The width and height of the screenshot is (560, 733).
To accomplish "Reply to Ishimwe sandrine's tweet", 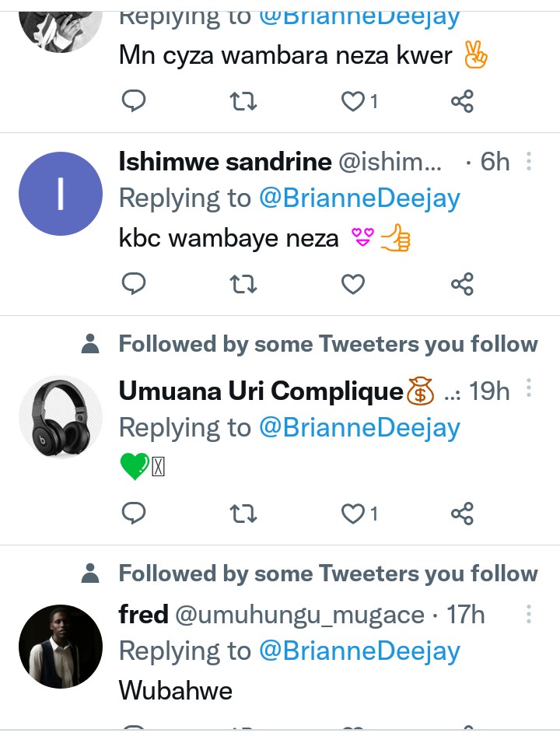I will 135,285.
